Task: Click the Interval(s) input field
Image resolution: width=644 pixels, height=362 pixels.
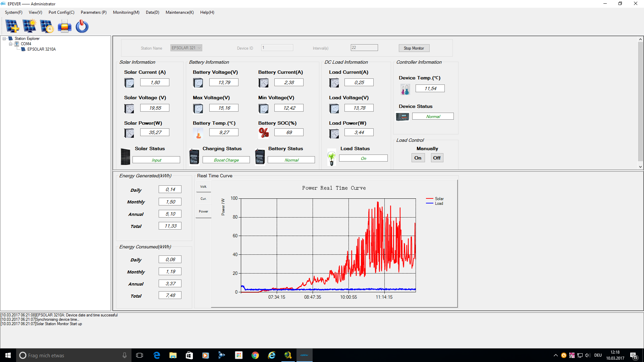Action: click(364, 48)
